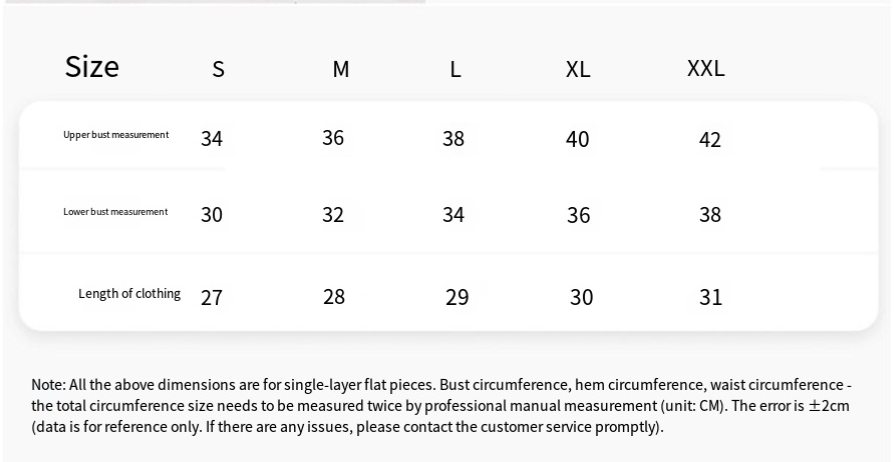
Task: Click lower bust value 30 for S
Action: [x=212, y=214]
